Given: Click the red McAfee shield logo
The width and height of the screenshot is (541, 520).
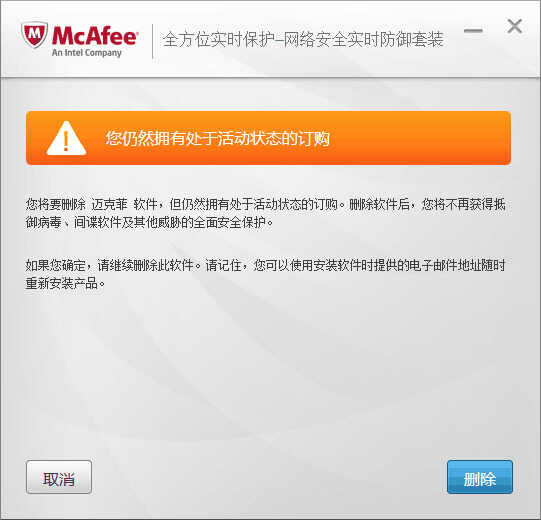Looking at the screenshot, I should 34,35.
